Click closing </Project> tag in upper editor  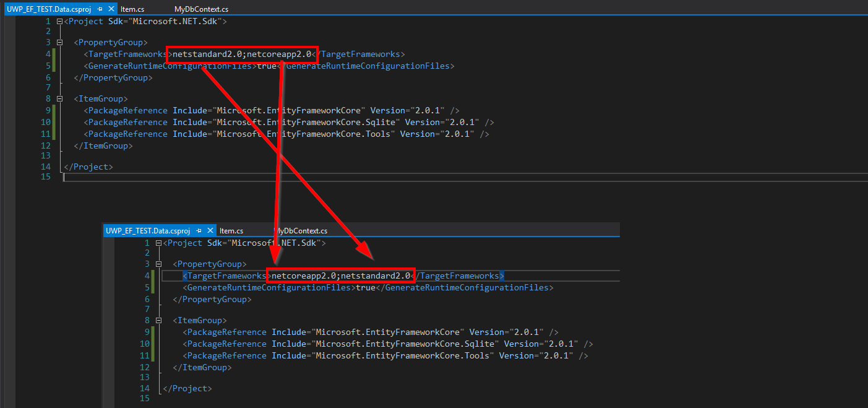point(88,167)
